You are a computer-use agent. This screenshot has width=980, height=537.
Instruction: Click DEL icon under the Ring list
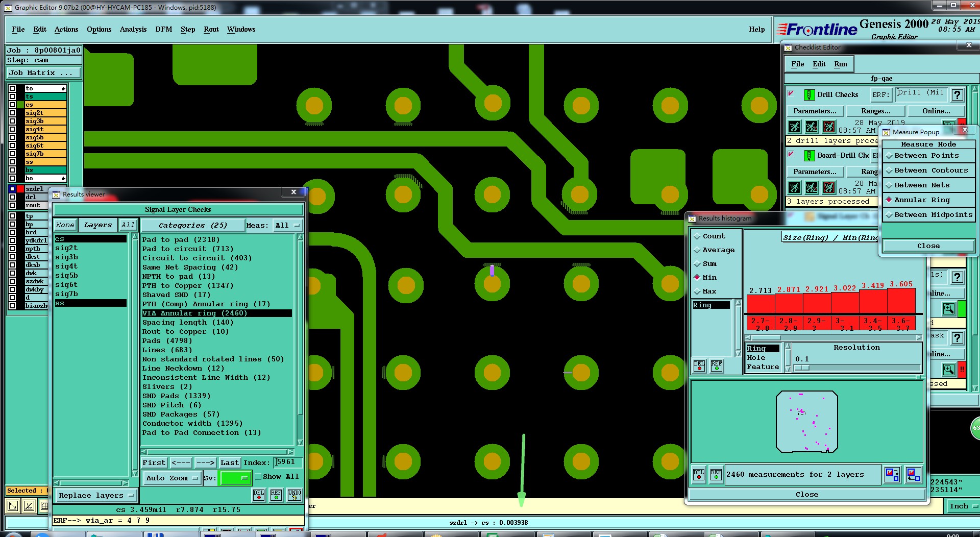point(699,365)
